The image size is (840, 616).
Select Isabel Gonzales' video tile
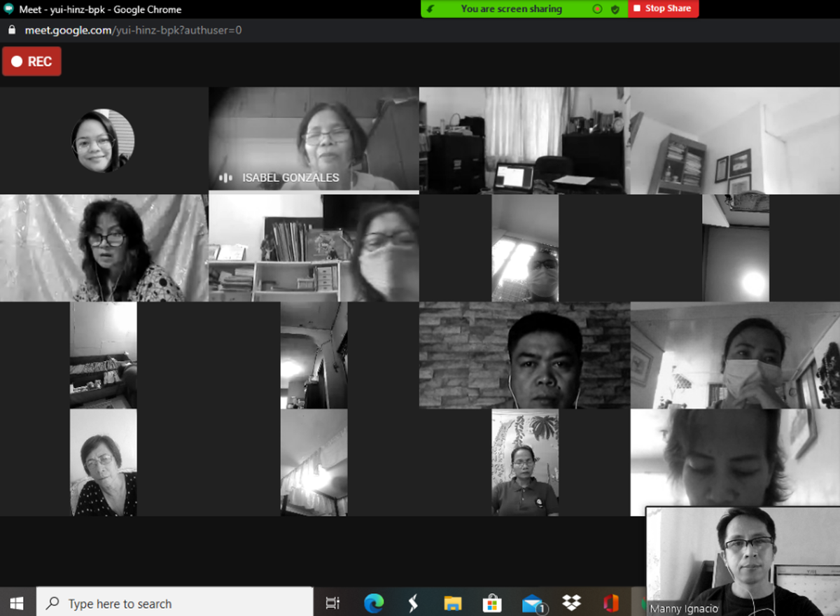[314, 139]
